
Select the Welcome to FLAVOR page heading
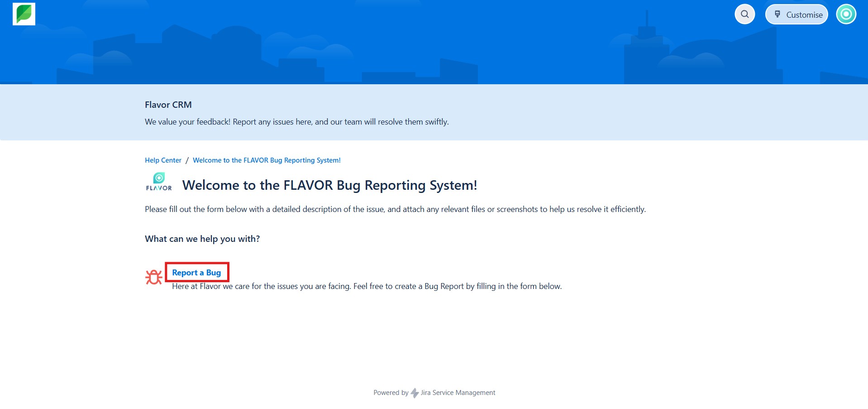(x=329, y=185)
